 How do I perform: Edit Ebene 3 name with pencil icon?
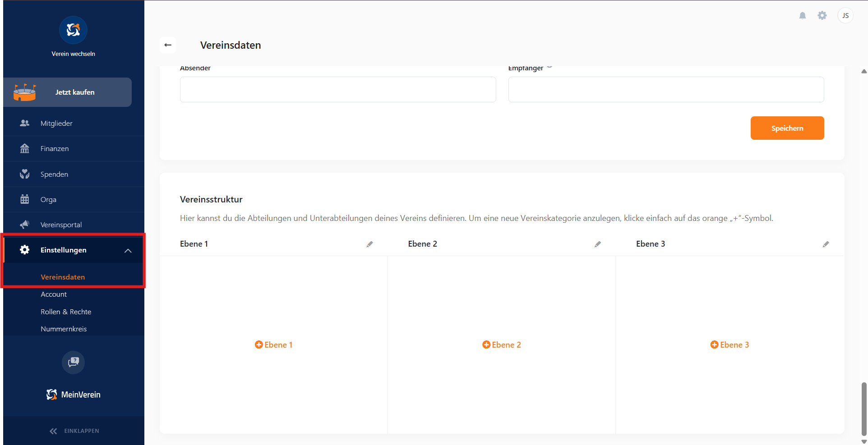tap(826, 244)
